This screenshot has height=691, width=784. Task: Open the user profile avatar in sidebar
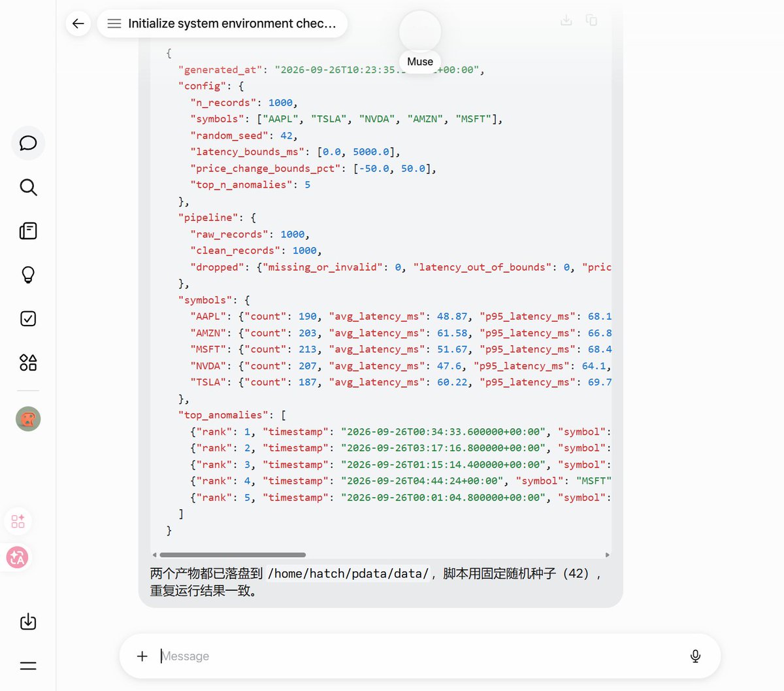pyautogui.click(x=28, y=419)
